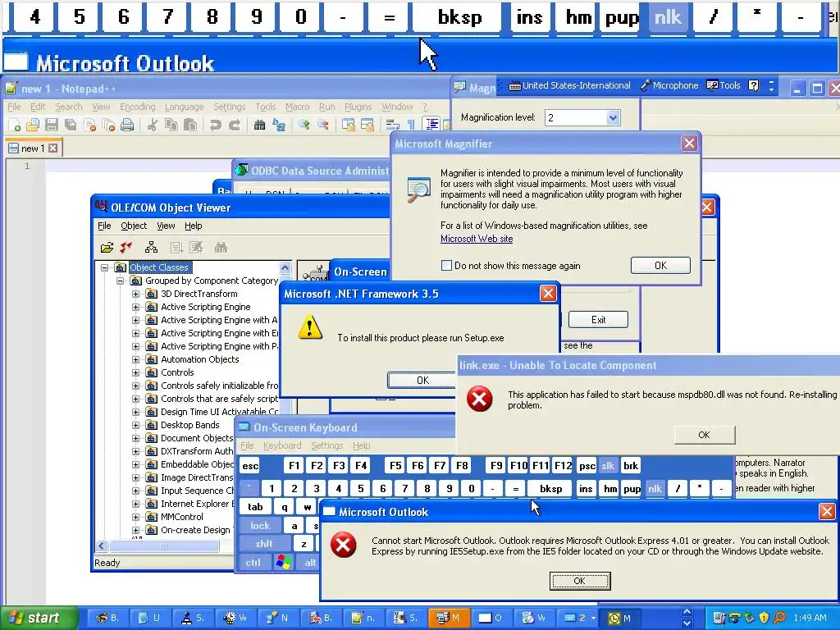Check Do not show this message again
The width and height of the screenshot is (840, 630).
click(446, 265)
